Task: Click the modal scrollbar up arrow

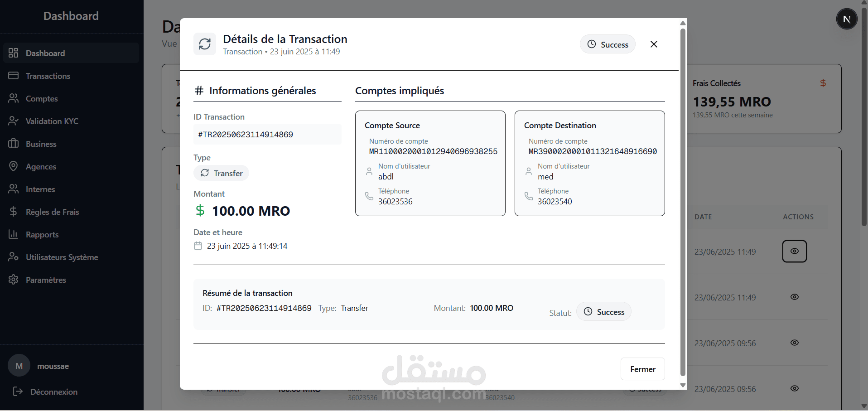Action: pyautogui.click(x=683, y=23)
